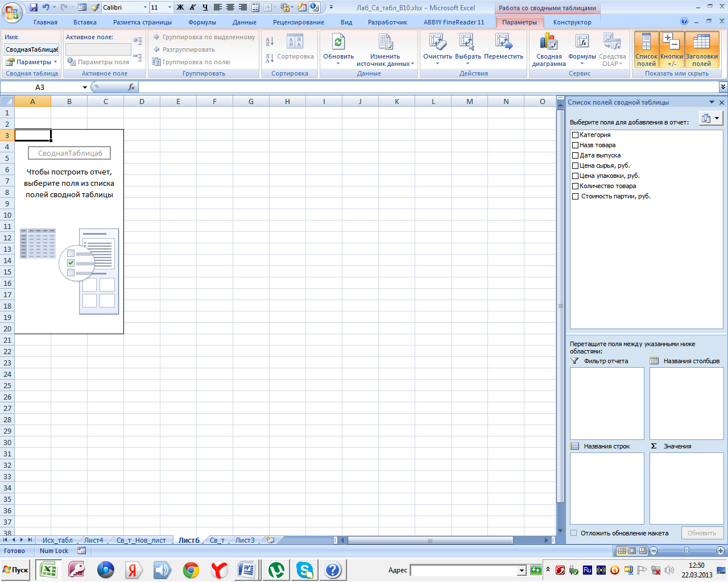Open the Главная ribbon tab
728x582 pixels.
(45, 22)
